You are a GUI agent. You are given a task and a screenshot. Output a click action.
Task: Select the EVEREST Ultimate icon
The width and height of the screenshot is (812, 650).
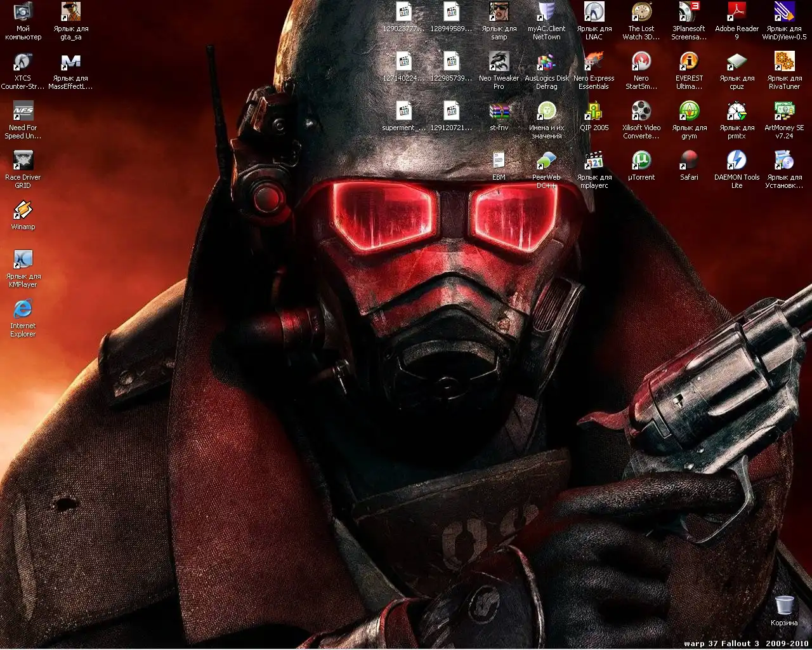(x=689, y=62)
